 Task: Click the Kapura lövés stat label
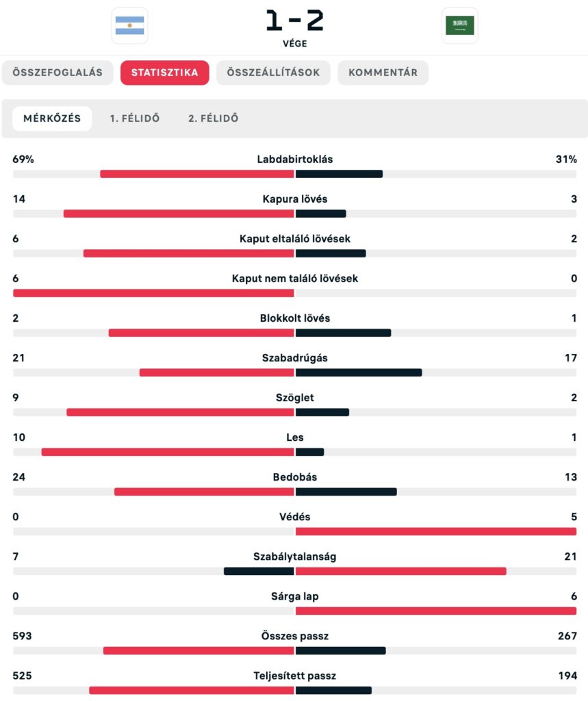point(295,199)
